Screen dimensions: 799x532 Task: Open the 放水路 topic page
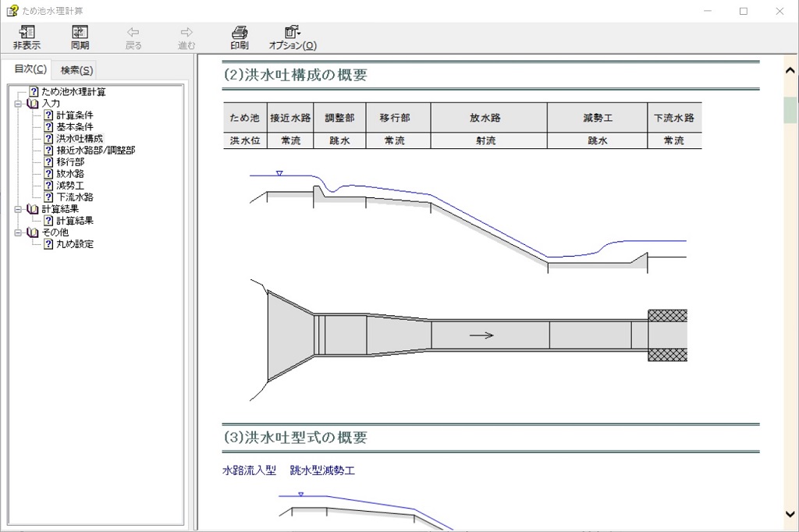69,174
